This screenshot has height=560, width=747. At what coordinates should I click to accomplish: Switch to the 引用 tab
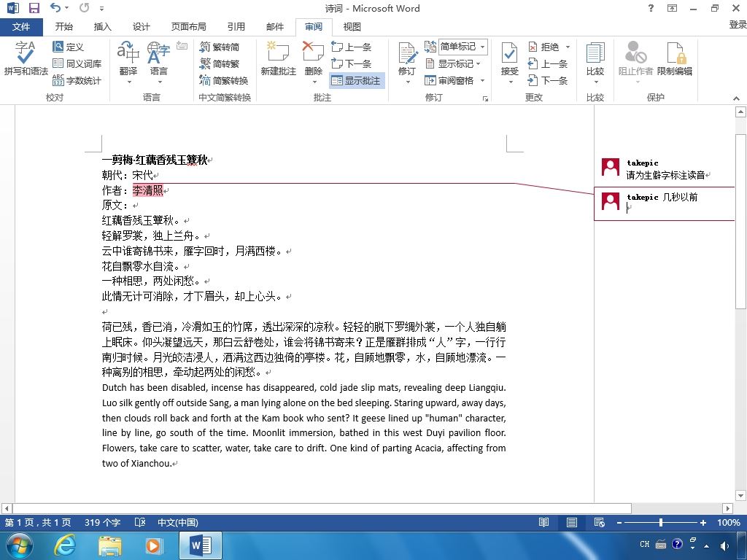(x=236, y=27)
